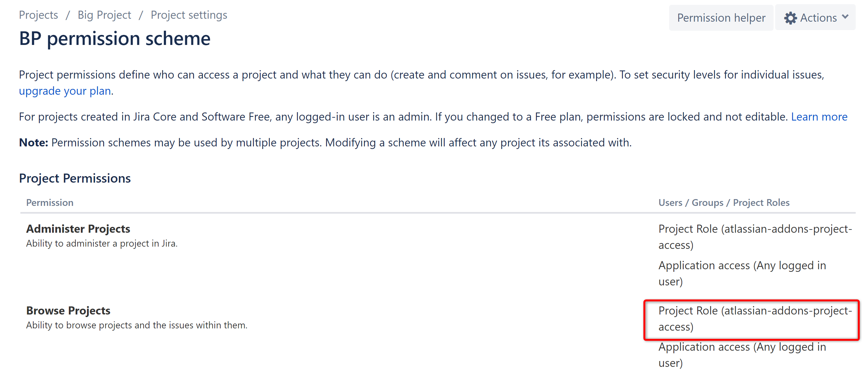The width and height of the screenshot is (868, 383).
Task: Open the Actions menu
Action: click(815, 17)
